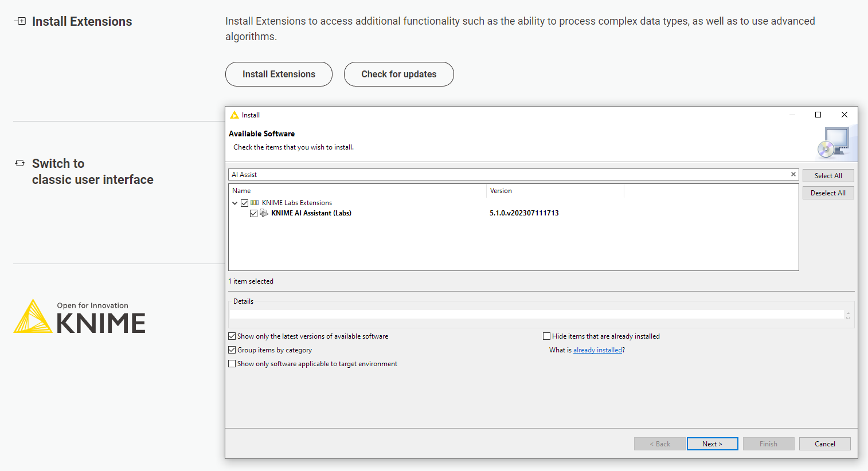Click Next button in wizard

coord(713,444)
